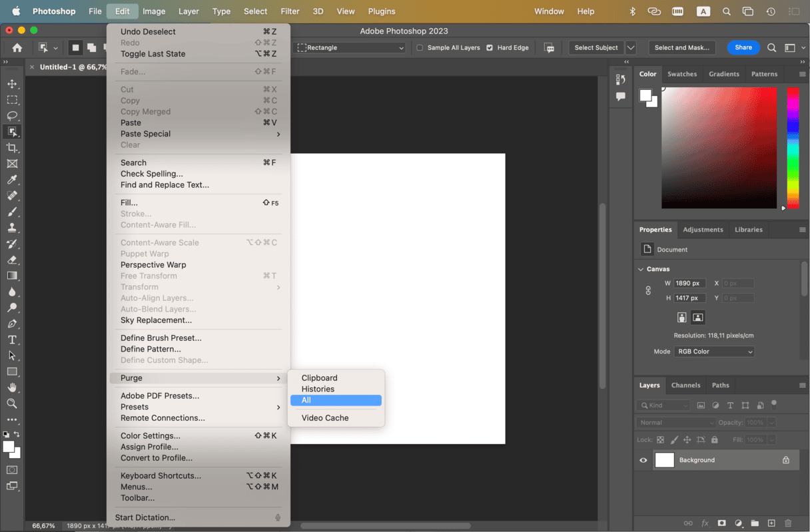Hide the Background layer visibility eye
This screenshot has height=532, width=810.
point(643,460)
